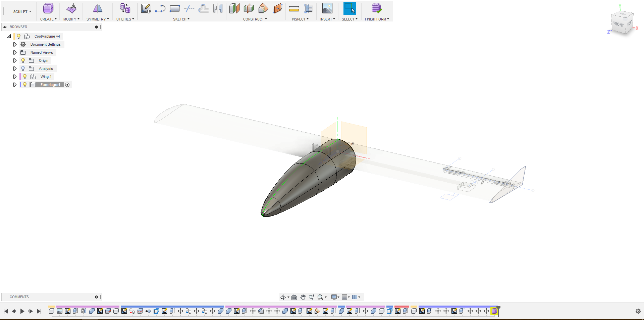Click the sketch Mirror tool icon
The width and height of the screenshot is (644, 320).
tap(218, 8)
